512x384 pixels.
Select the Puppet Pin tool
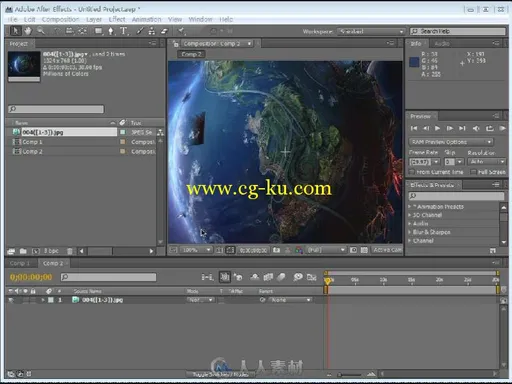tap(181, 31)
